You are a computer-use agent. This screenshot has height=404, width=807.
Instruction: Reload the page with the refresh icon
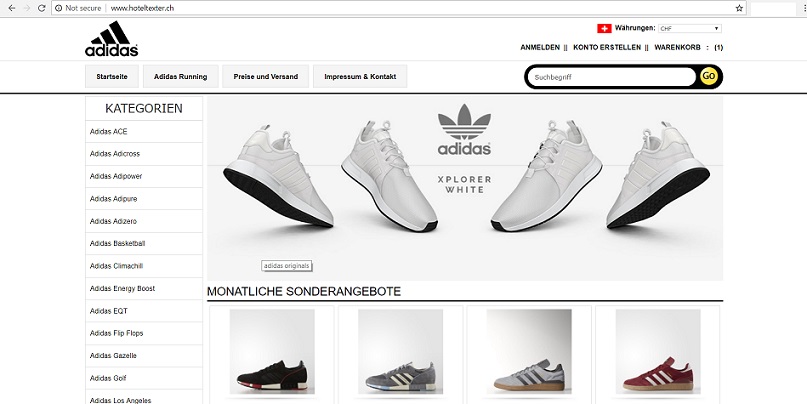[x=42, y=8]
